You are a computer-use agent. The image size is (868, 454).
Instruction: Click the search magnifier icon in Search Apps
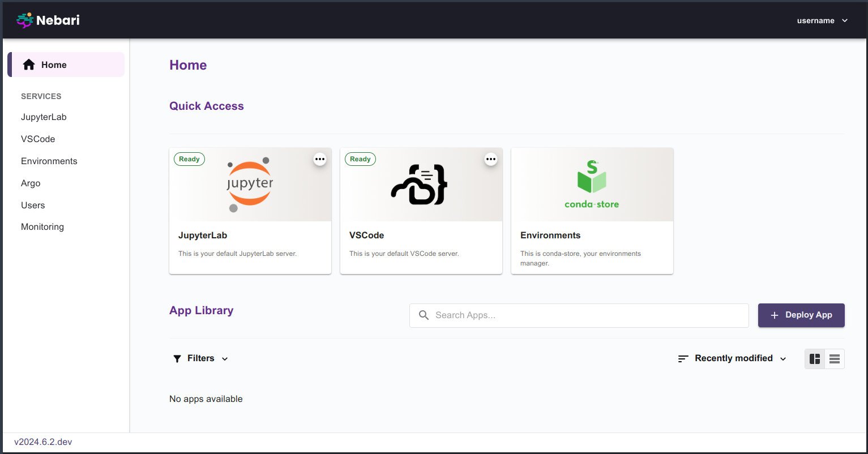(424, 315)
